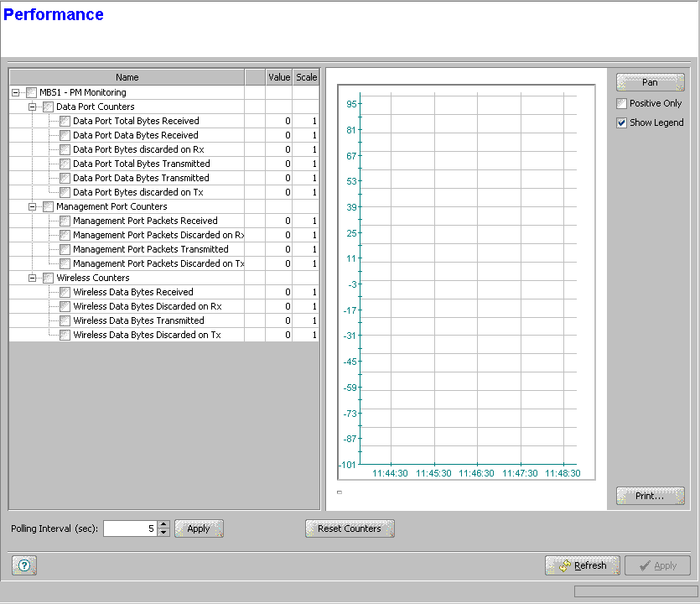Screen dimensions: 700x604
Task: Click the Name column header
Action: pos(127,77)
